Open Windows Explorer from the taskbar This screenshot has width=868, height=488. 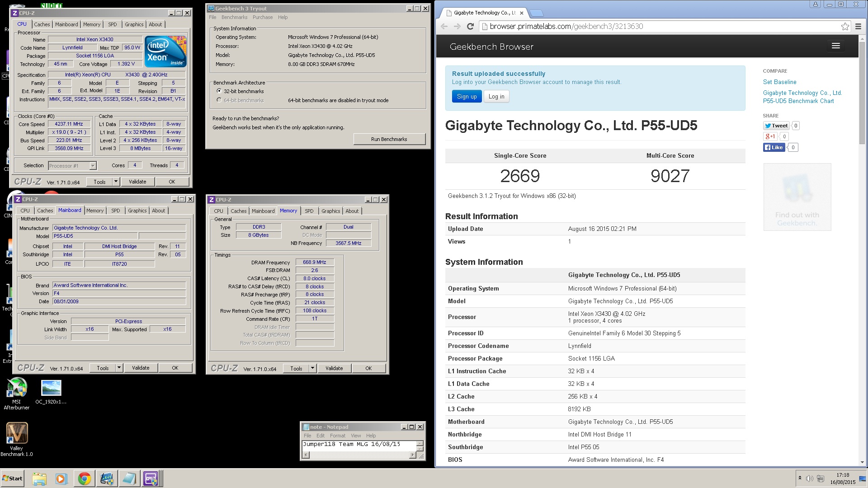(39, 479)
